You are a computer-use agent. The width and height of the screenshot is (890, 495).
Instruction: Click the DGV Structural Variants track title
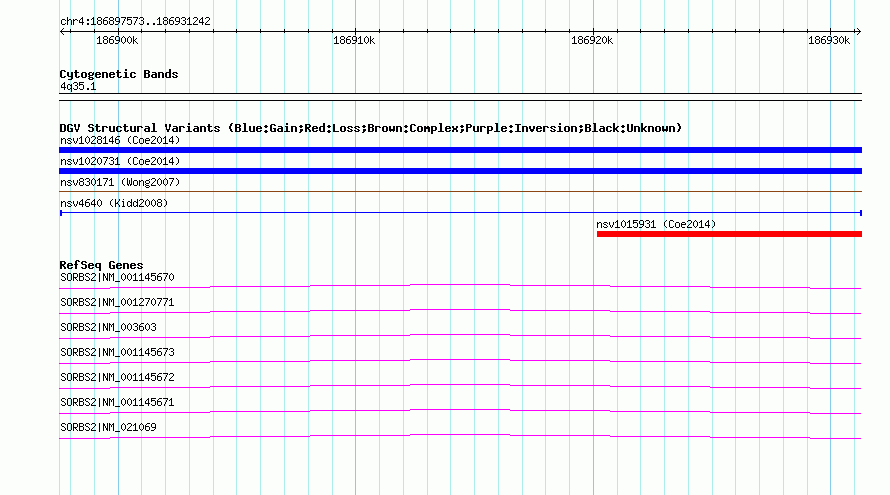pyautogui.click(x=371, y=128)
